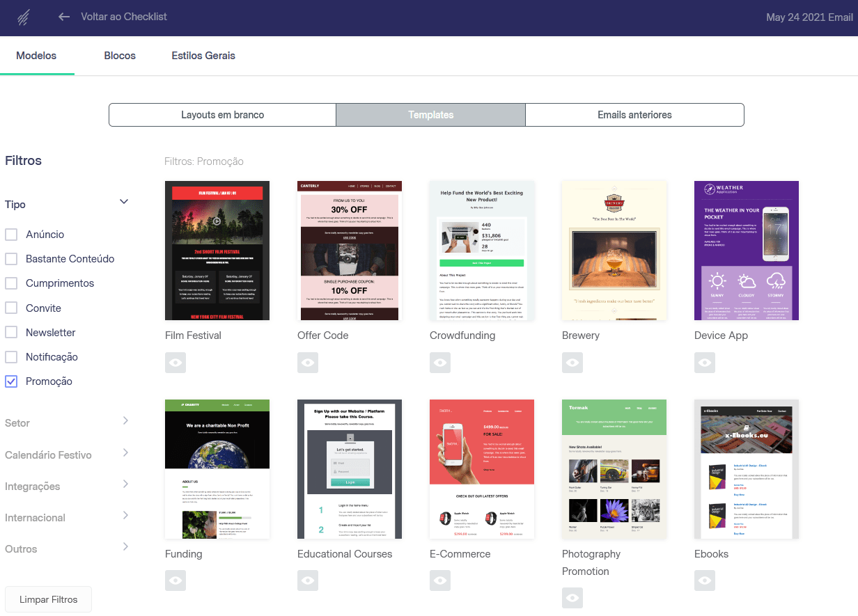Uncheck the Promoção filter
Viewport: 858px width, 616px height.
tap(11, 381)
